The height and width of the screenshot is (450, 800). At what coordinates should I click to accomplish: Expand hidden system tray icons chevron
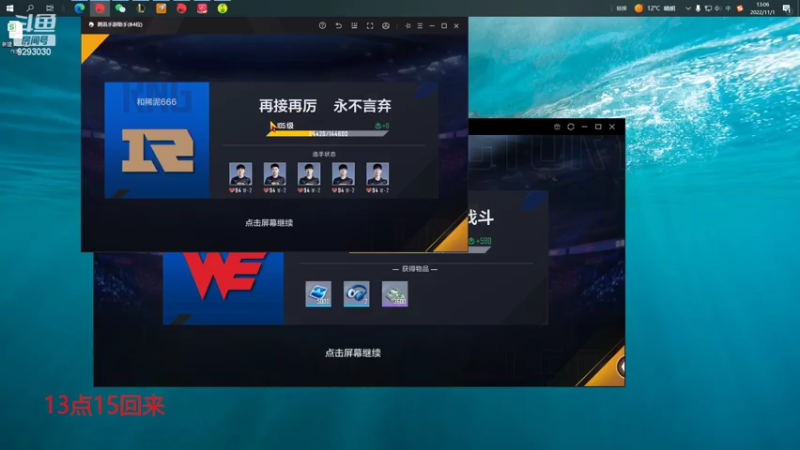pyautogui.click(x=688, y=8)
